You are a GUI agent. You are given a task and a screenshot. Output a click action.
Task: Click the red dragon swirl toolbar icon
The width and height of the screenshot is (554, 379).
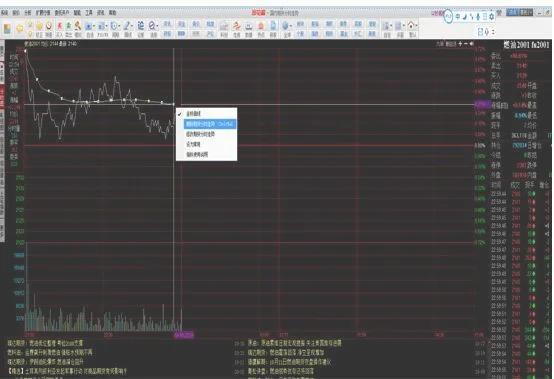click(x=237, y=26)
